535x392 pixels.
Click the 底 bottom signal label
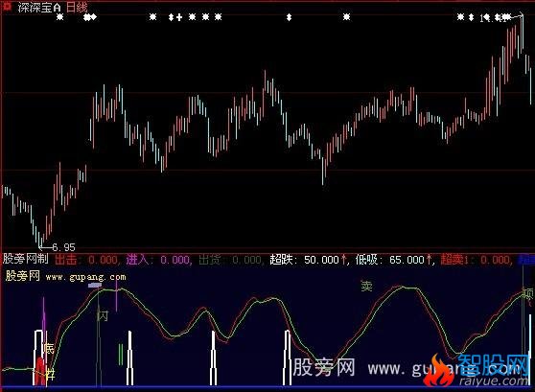49,348
